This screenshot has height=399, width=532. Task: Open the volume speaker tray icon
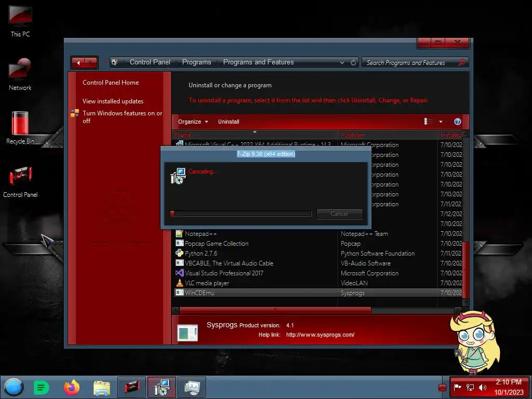[x=482, y=387]
